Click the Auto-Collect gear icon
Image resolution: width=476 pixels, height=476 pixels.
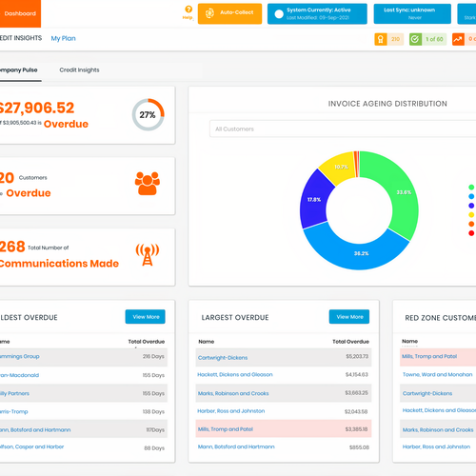tap(209, 13)
